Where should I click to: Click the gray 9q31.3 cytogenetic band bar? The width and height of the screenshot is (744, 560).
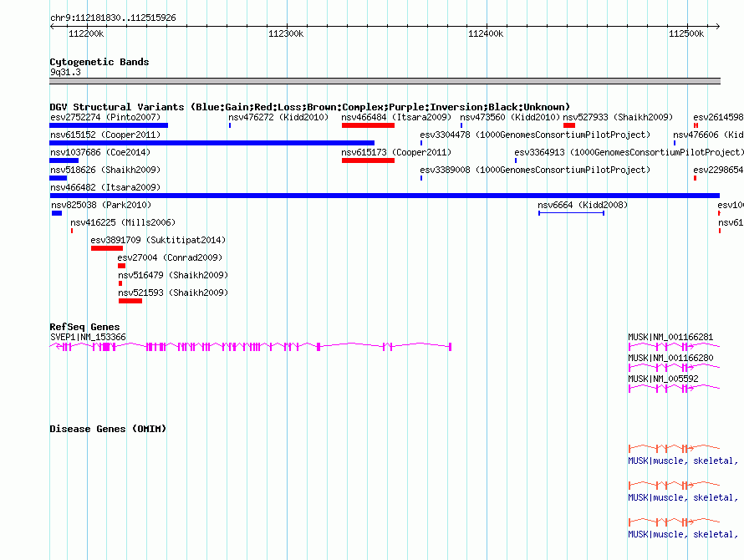click(x=385, y=81)
